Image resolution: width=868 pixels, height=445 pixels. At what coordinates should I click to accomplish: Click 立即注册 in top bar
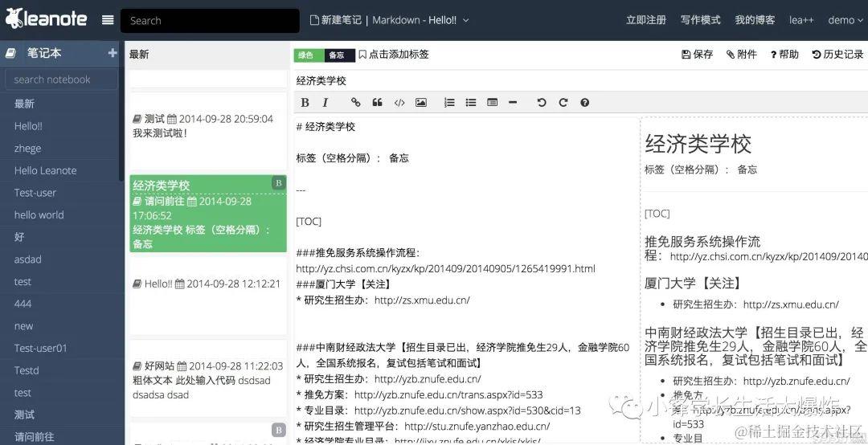coord(646,20)
